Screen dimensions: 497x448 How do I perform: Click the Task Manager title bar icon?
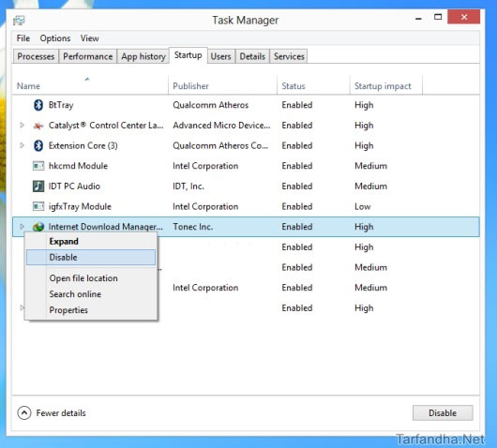click(x=19, y=21)
